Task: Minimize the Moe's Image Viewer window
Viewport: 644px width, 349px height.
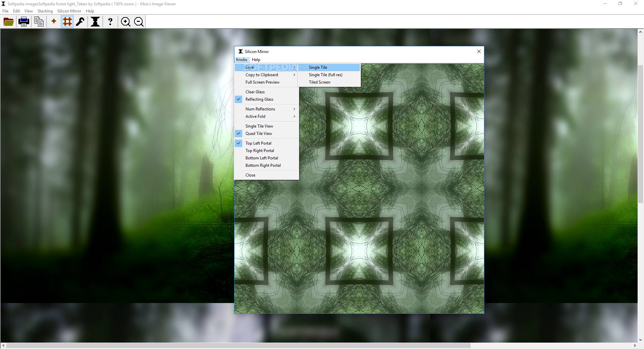Action: click(x=605, y=4)
